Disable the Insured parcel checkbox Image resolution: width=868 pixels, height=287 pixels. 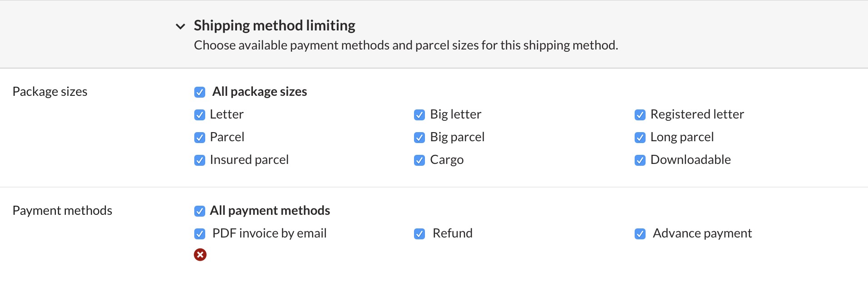[x=200, y=160]
